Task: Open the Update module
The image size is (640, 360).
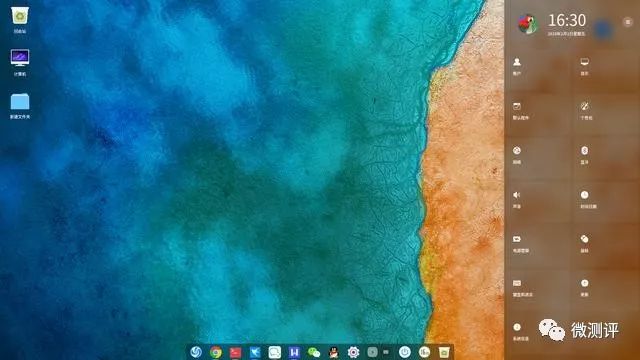Action: (x=584, y=288)
